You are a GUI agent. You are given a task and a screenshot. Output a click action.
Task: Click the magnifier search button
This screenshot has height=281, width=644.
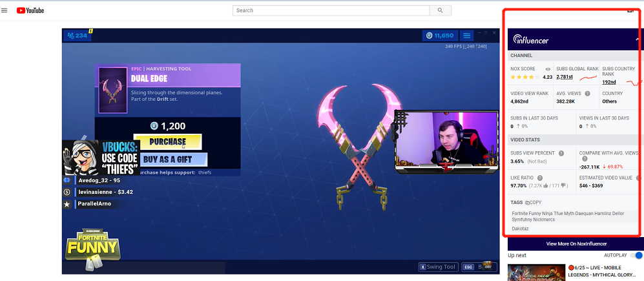[x=441, y=10]
